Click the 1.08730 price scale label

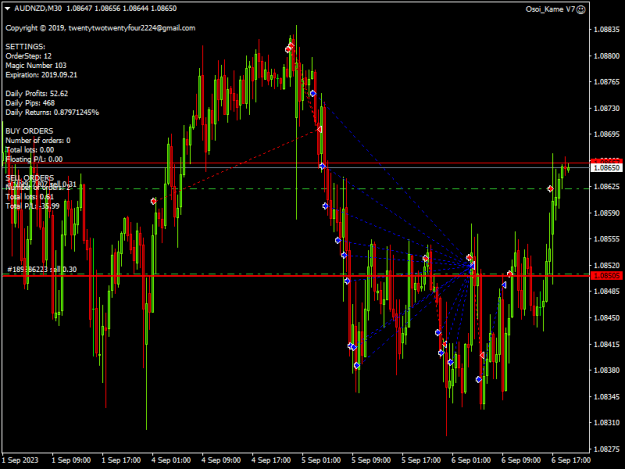click(607, 108)
